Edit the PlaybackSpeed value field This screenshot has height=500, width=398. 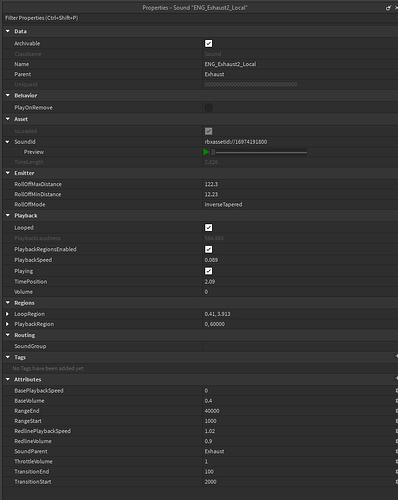coord(300,260)
